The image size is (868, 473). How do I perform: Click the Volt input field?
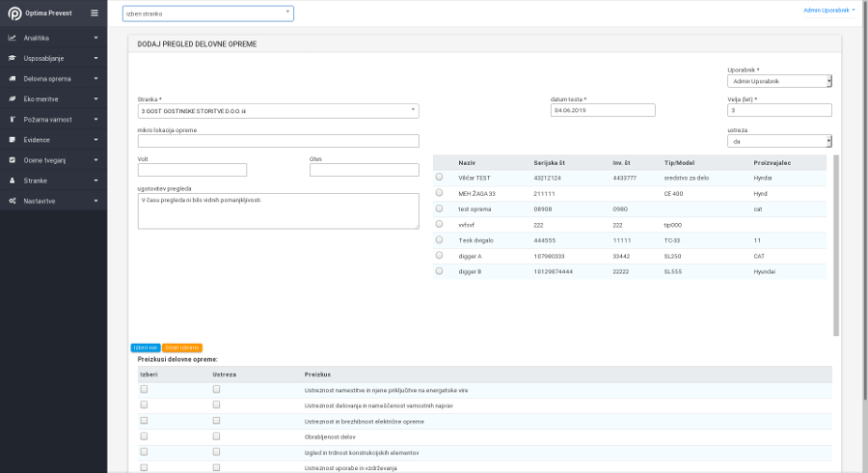click(x=192, y=170)
